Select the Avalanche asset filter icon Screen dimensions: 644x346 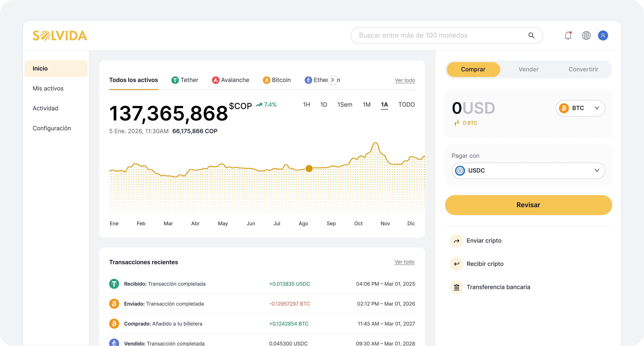click(215, 80)
